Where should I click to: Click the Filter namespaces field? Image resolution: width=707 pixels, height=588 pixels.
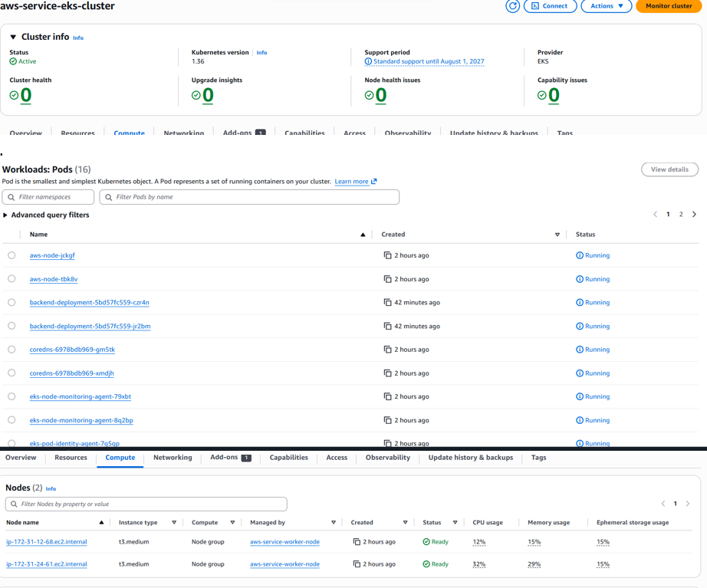[x=48, y=197]
